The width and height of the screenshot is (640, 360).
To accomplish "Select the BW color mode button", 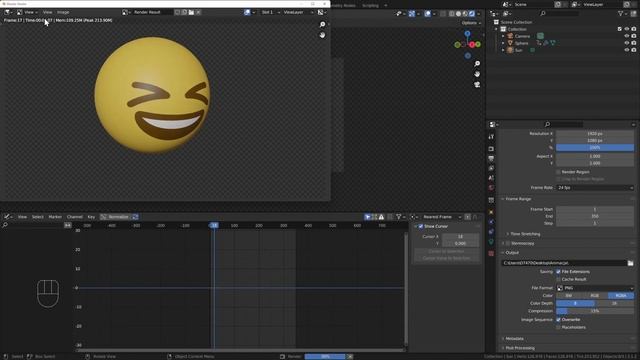I will (x=569, y=296).
